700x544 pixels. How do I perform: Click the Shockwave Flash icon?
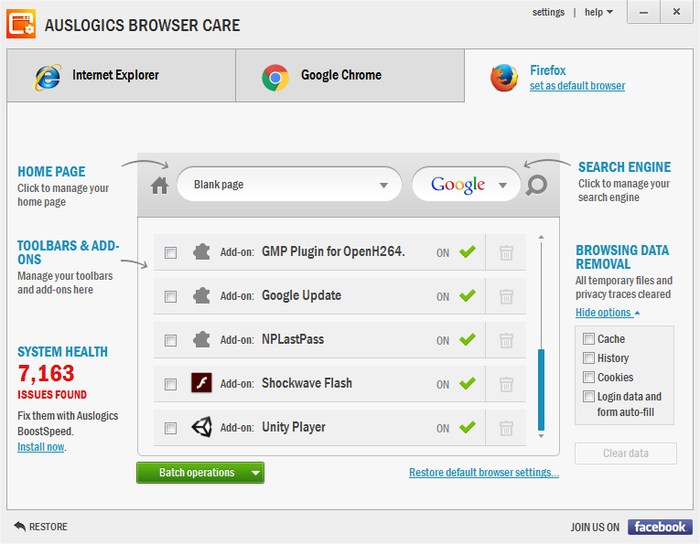(x=201, y=383)
